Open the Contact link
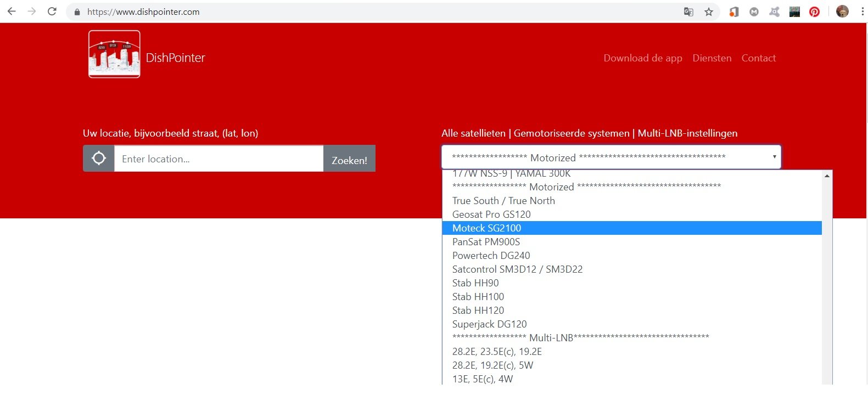Image resolution: width=868 pixels, height=395 pixels. (x=759, y=58)
